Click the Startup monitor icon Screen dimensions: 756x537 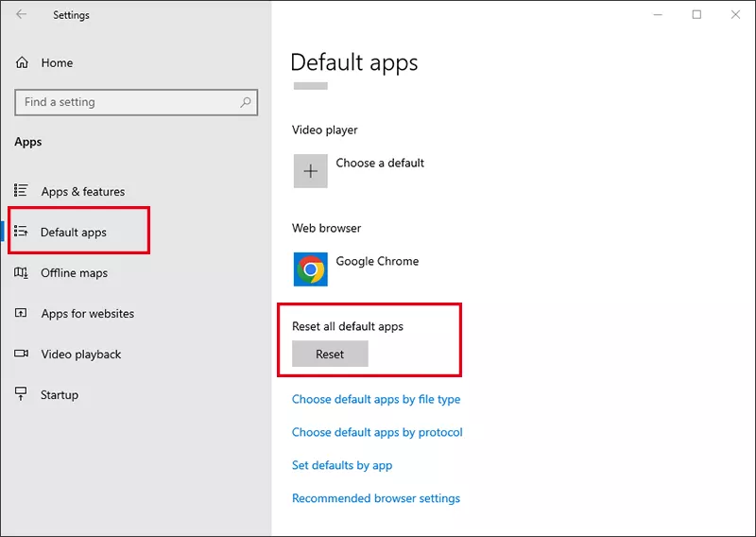tap(21, 393)
